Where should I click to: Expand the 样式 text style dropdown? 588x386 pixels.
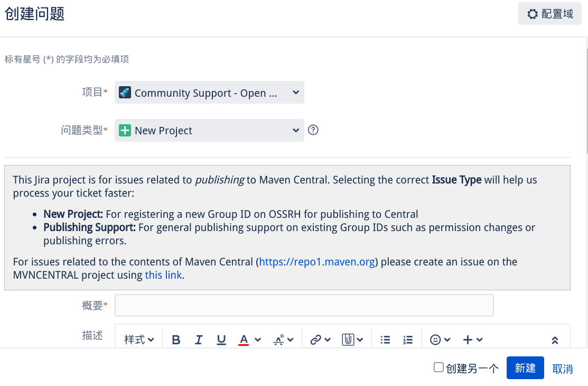point(139,340)
